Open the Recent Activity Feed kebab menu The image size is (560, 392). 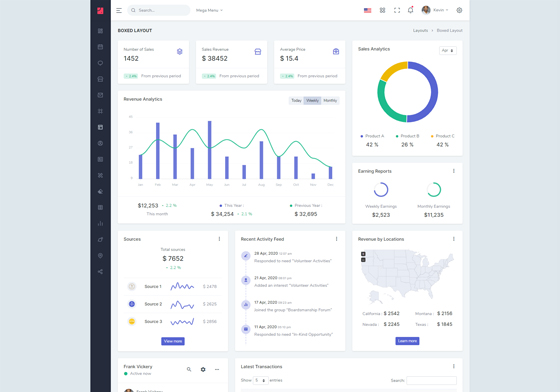pyautogui.click(x=336, y=239)
